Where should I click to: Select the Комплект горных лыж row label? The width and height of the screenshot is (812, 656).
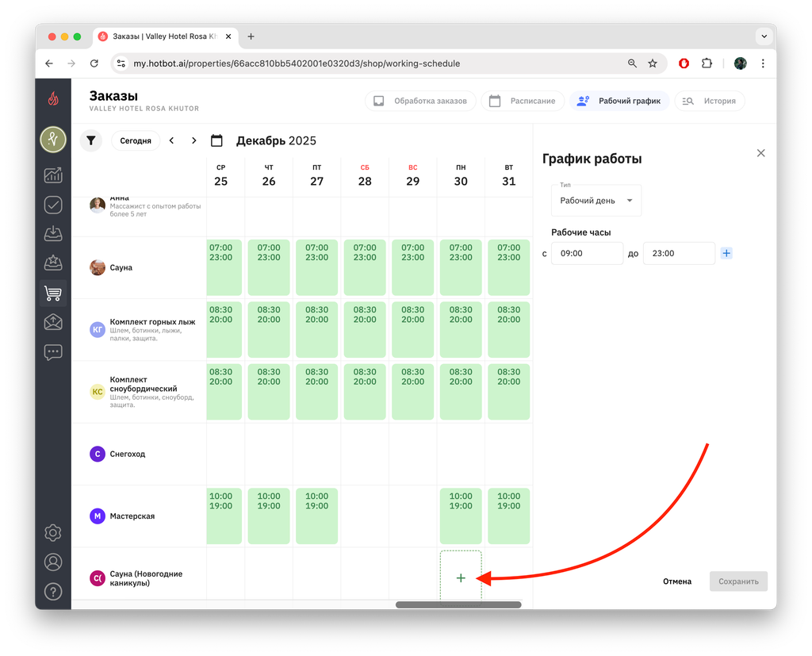point(152,322)
